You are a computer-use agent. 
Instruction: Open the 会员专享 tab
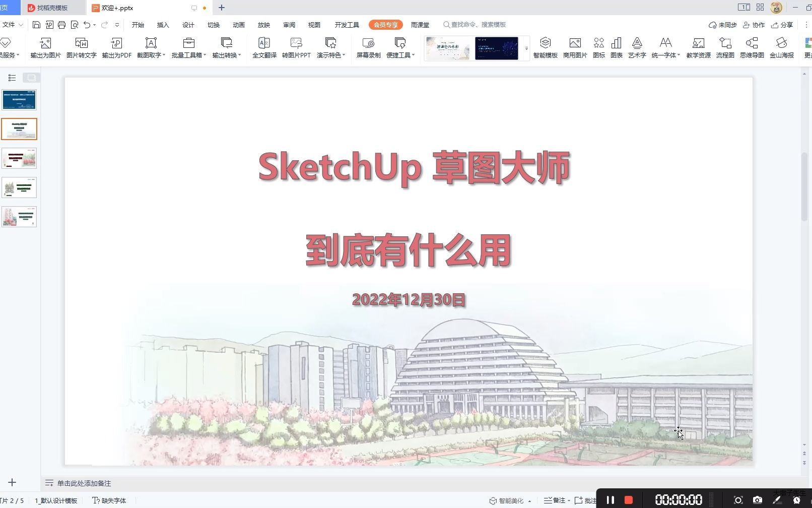point(386,25)
